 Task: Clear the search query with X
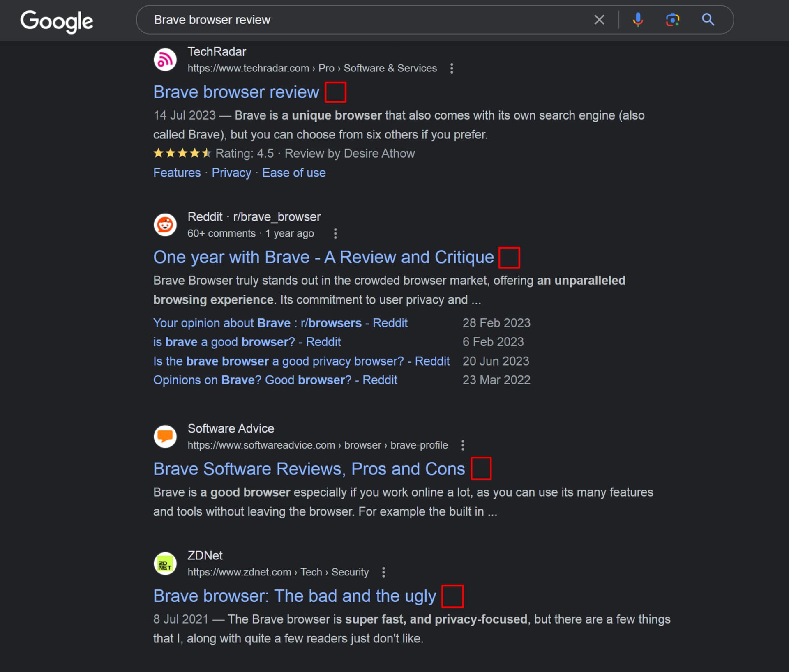pyautogui.click(x=599, y=20)
